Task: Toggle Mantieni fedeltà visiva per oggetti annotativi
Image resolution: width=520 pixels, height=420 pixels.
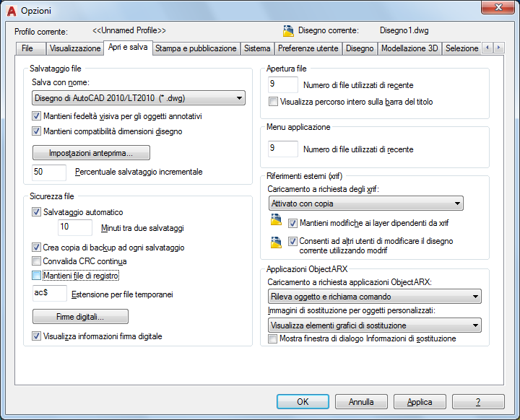Action: (x=36, y=116)
